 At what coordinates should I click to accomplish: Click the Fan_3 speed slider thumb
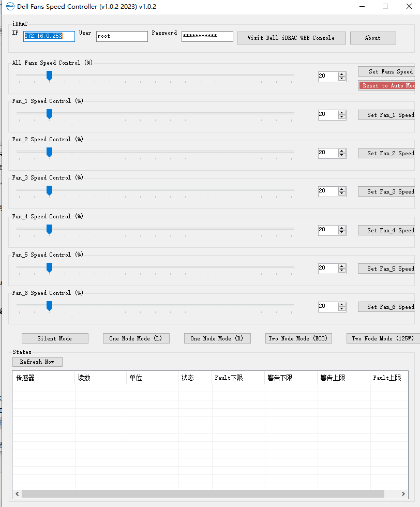point(50,190)
